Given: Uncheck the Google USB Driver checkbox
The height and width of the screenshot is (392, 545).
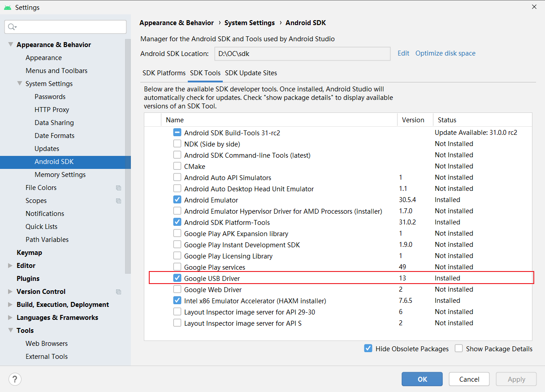Looking at the screenshot, I should (x=177, y=278).
